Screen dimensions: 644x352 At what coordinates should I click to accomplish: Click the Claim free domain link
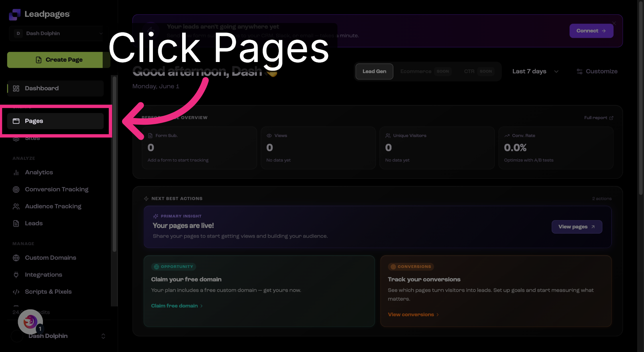tap(177, 306)
